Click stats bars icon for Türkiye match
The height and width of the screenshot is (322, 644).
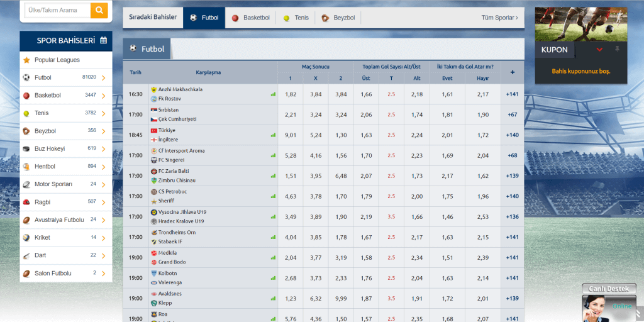(x=273, y=135)
